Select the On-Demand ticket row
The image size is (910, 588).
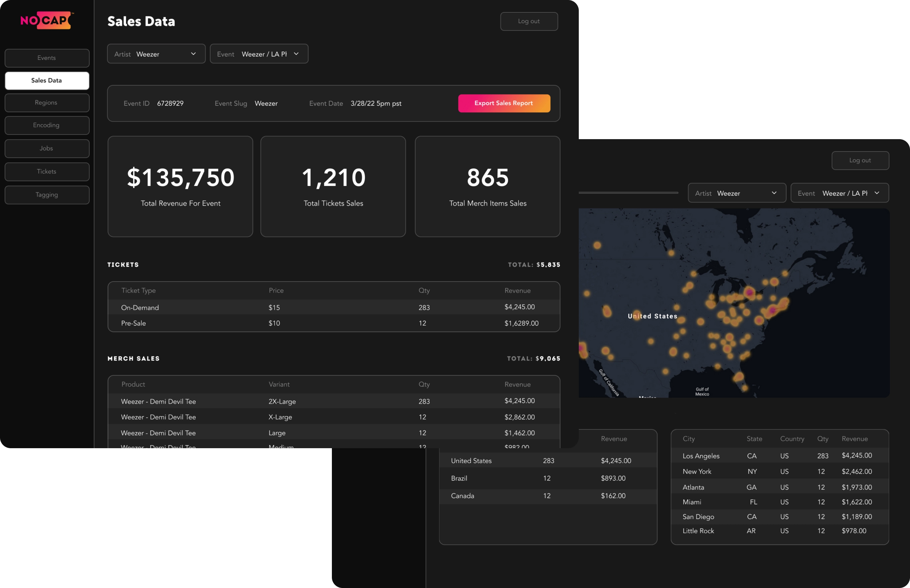coord(333,307)
